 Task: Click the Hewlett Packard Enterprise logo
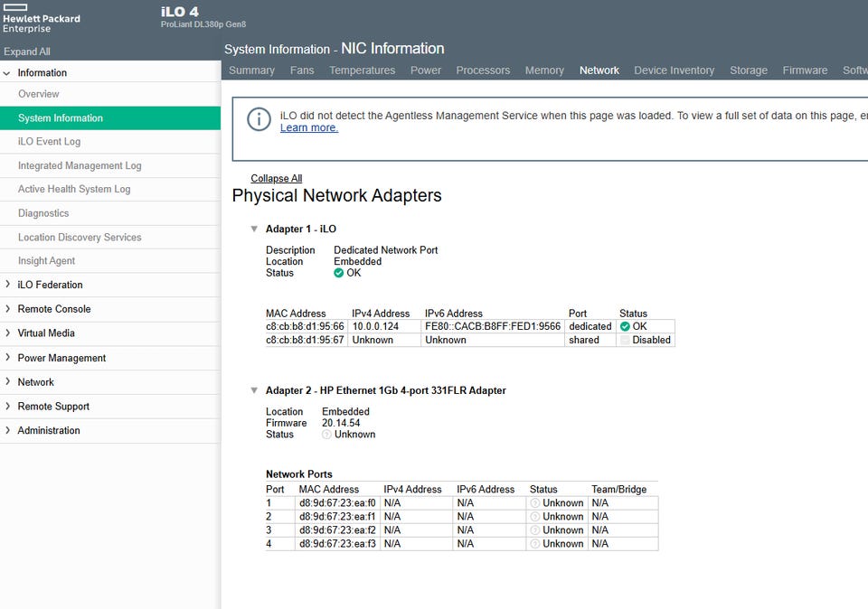point(42,18)
